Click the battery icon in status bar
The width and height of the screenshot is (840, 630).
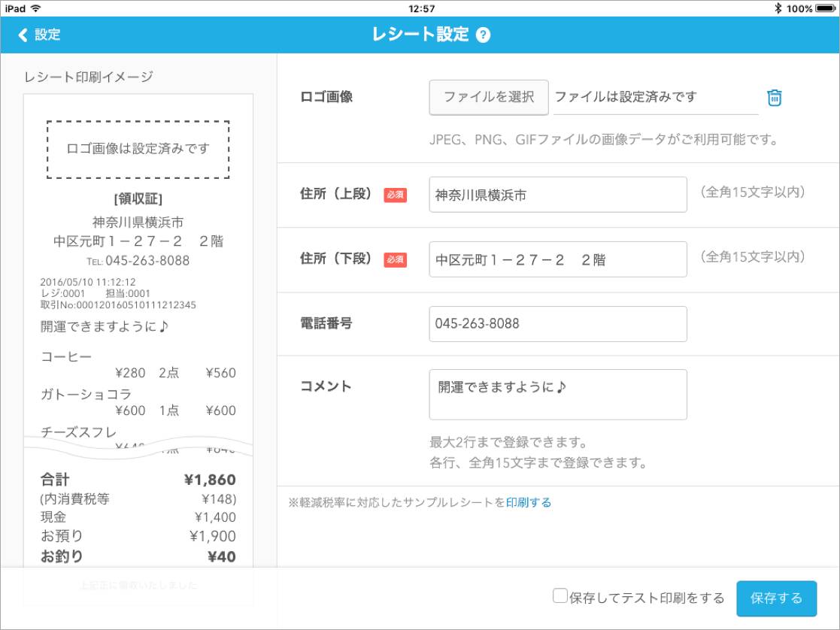tap(825, 8)
